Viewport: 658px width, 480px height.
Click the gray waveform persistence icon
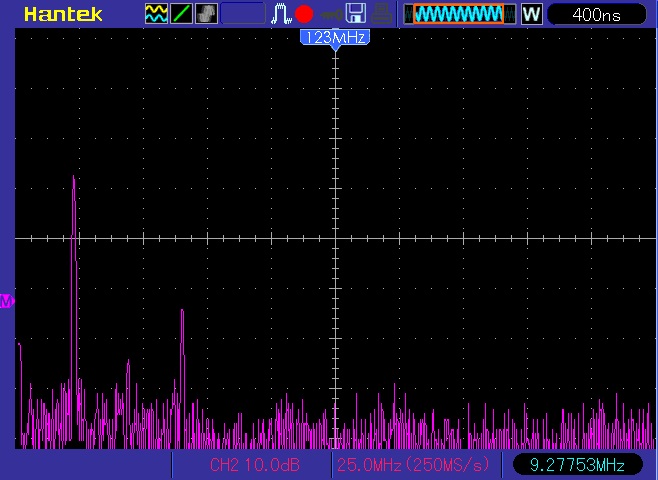coord(206,14)
